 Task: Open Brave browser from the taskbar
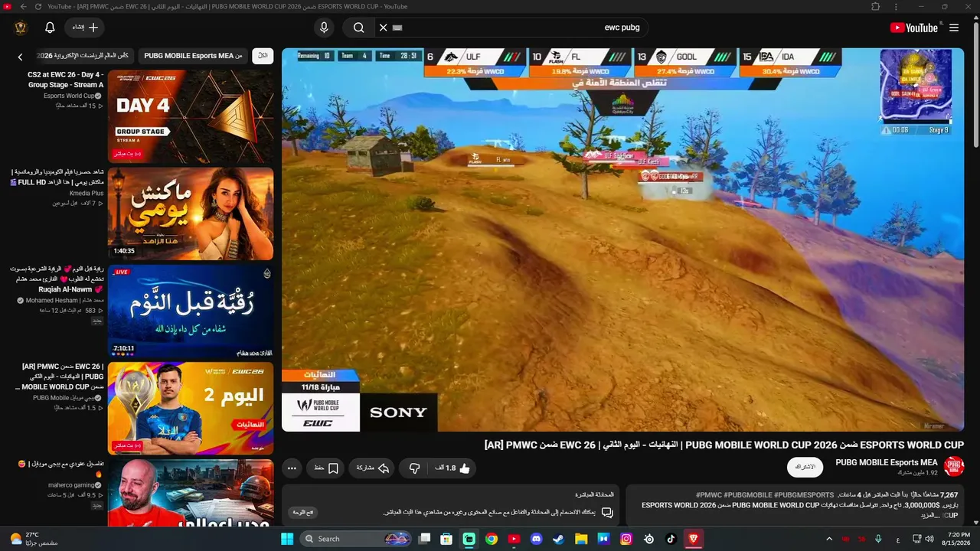pyautogui.click(x=694, y=539)
